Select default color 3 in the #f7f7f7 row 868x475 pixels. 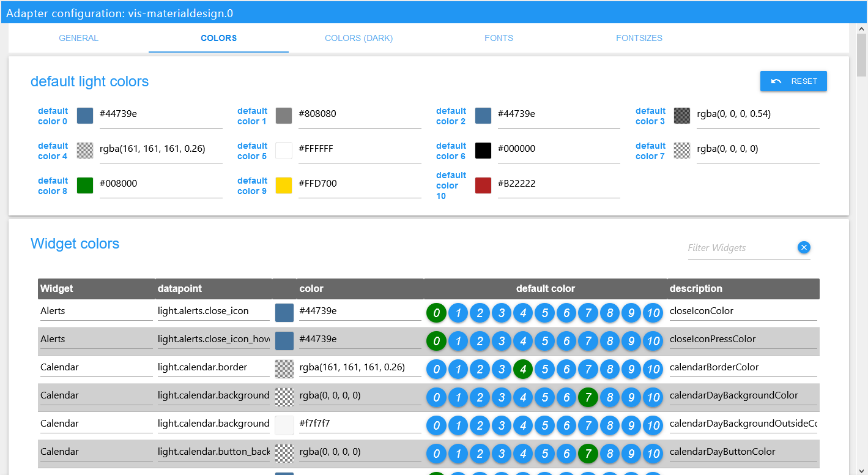click(501, 425)
